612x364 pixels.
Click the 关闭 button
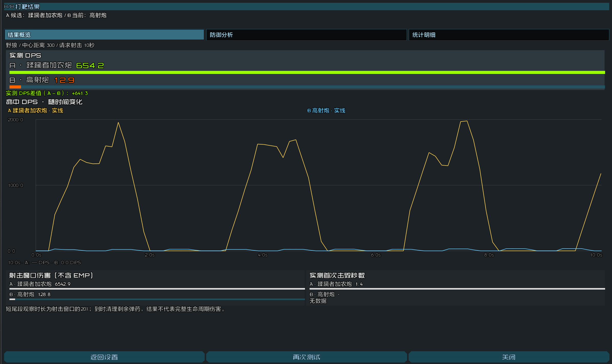pos(509,357)
